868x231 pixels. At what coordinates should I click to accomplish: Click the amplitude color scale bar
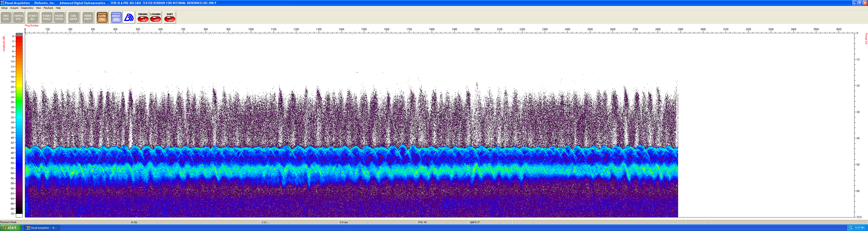coord(19,125)
